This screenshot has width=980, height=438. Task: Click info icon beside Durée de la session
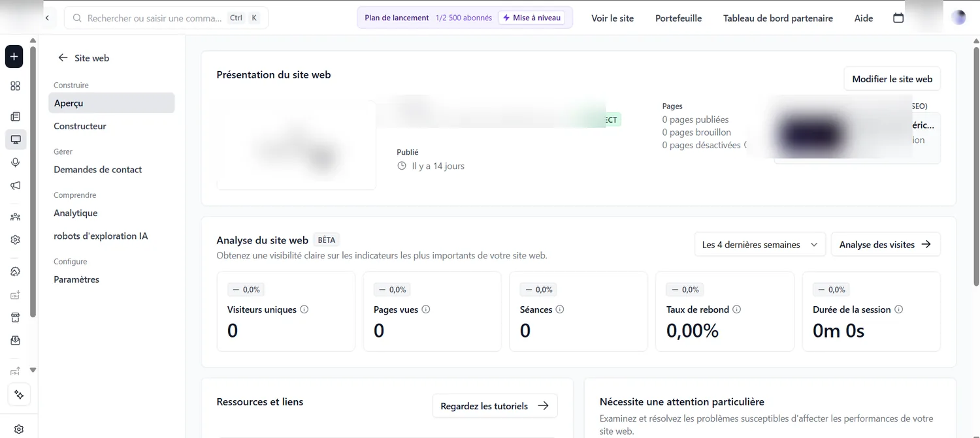[898, 309]
